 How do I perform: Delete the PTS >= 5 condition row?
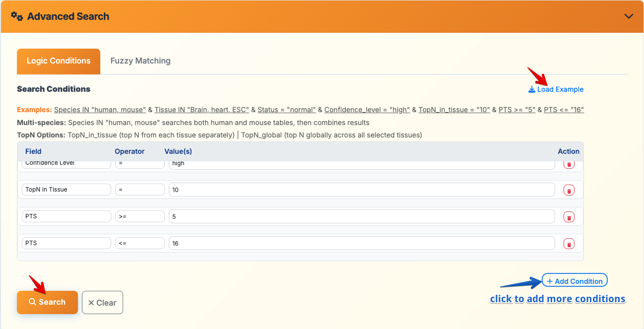[x=569, y=217]
